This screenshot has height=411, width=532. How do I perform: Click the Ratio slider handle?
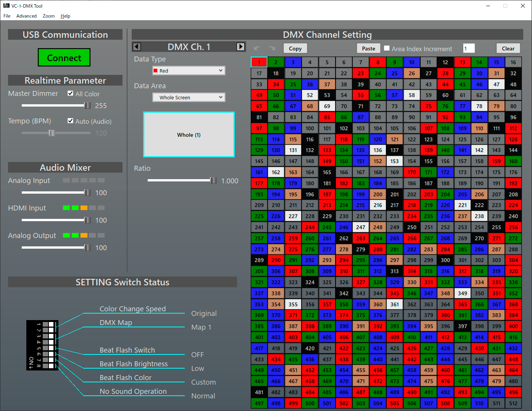[213, 180]
